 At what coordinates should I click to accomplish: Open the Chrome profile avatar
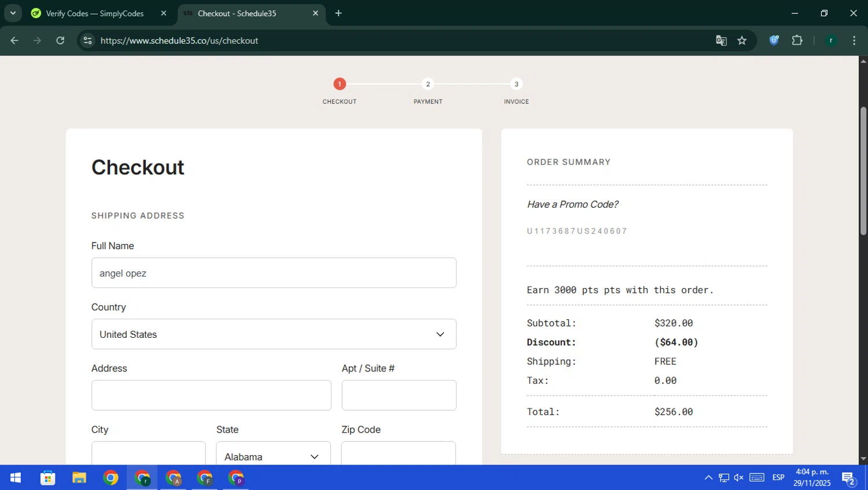(x=831, y=40)
